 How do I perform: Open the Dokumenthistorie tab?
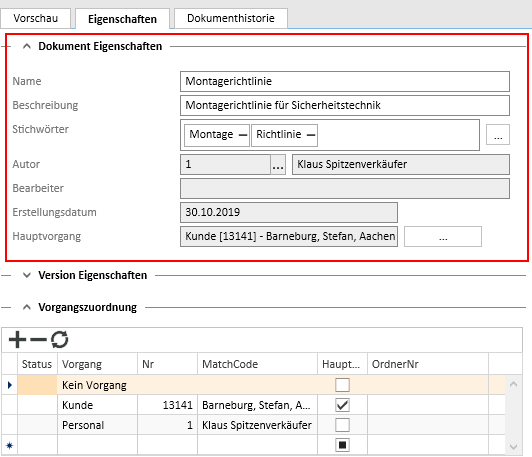point(231,18)
